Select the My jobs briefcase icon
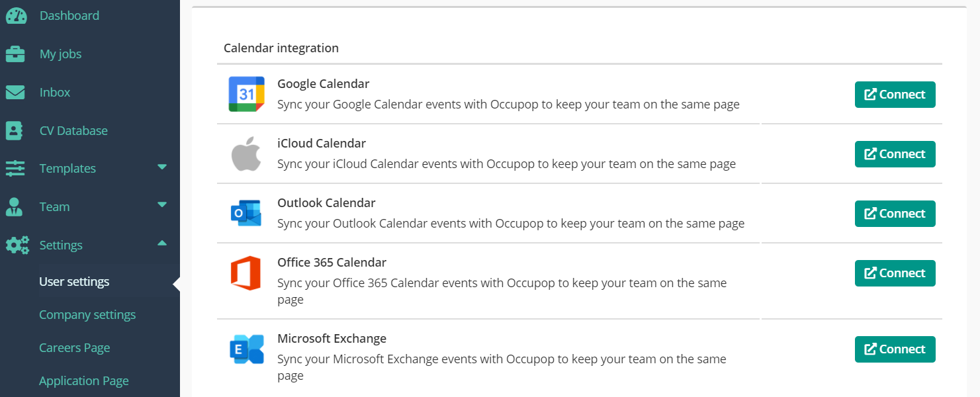 click(17, 53)
